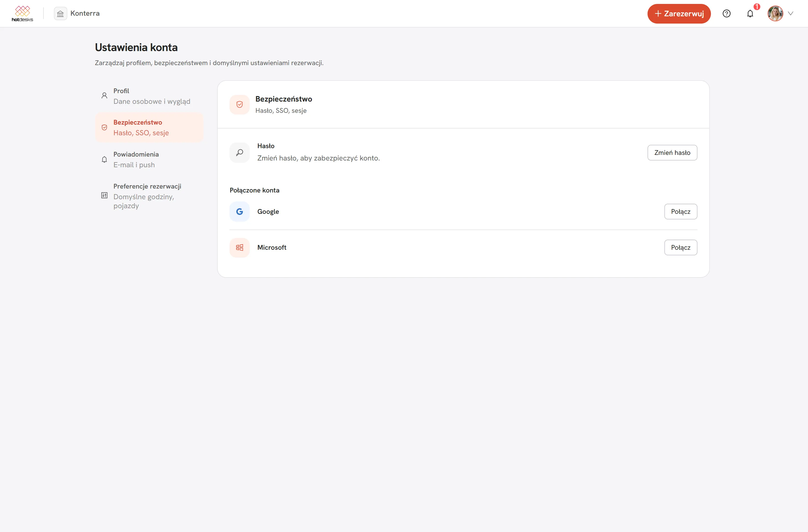Viewport: 808px width, 532px height.
Task: Click the Profil person icon
Action: pos(104,96)
